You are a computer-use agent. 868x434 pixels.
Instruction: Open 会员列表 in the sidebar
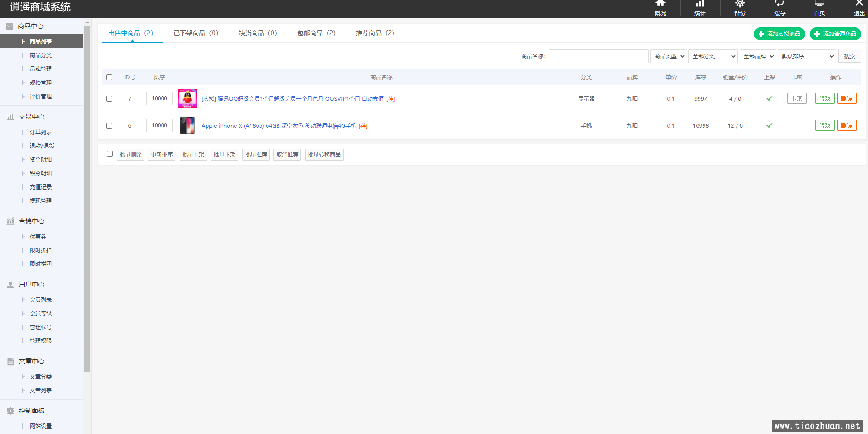(42, 299)
